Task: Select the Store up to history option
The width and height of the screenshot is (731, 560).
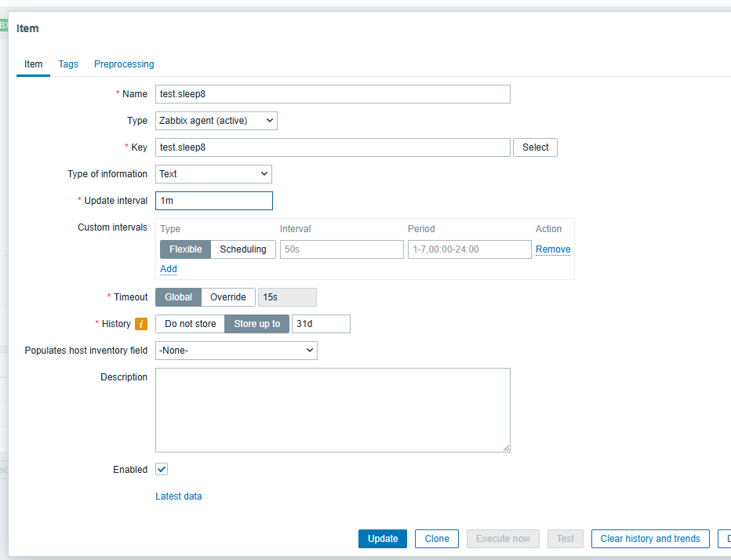Action: pos(256,324)
